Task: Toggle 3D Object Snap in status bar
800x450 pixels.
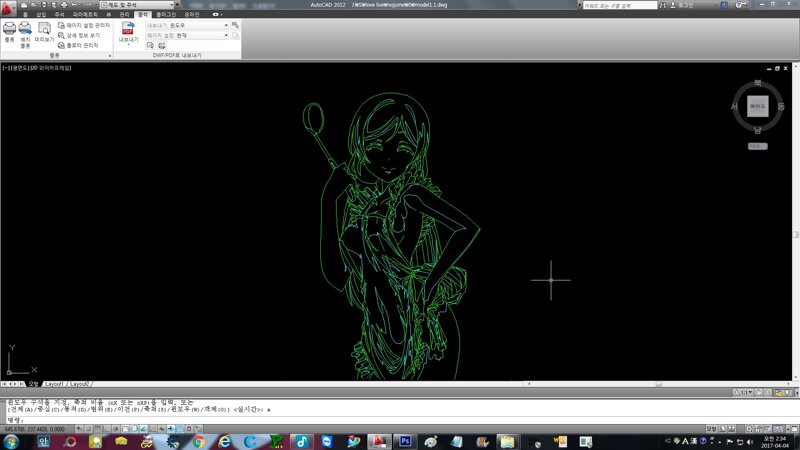Action: 134,429
